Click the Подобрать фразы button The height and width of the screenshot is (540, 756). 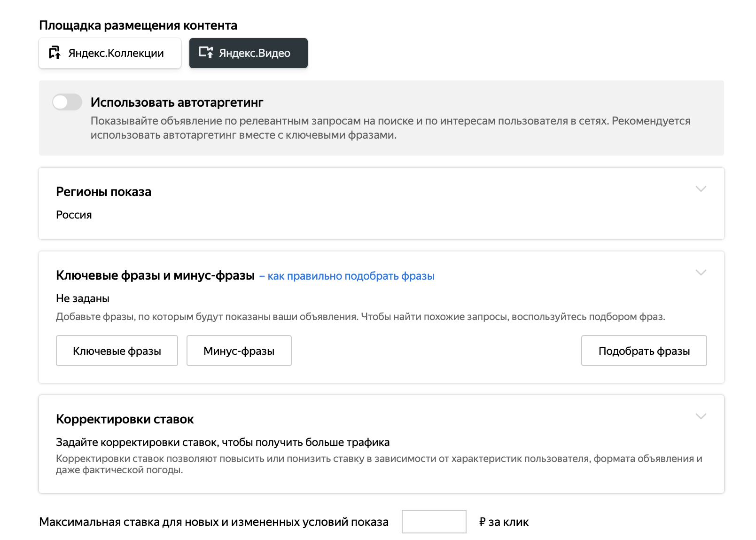click(x=644, y=351)
